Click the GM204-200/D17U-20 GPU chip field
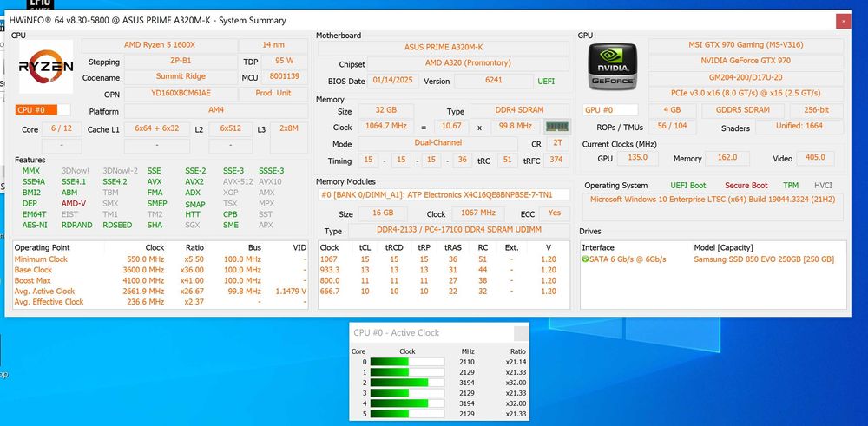868x426 pixels. pos(746,77)
